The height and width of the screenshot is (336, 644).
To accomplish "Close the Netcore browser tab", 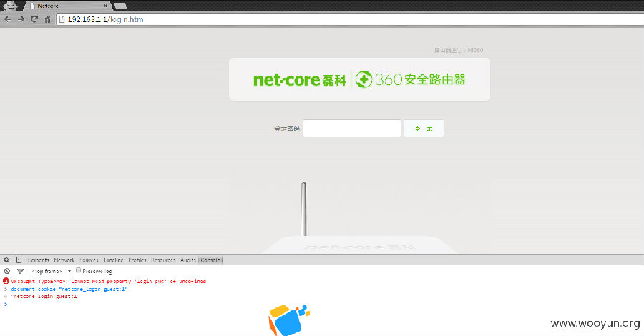I will click(105, 6).
